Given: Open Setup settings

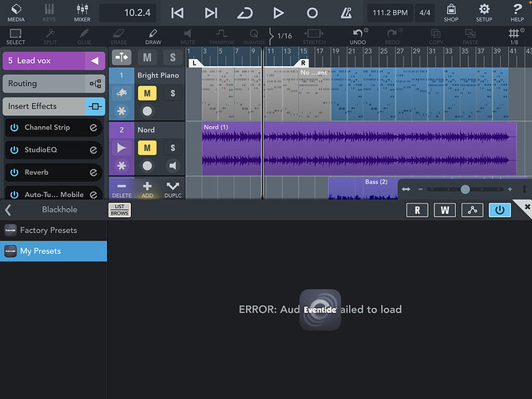Looking at the screenshot, I should [x=484, y=13].
